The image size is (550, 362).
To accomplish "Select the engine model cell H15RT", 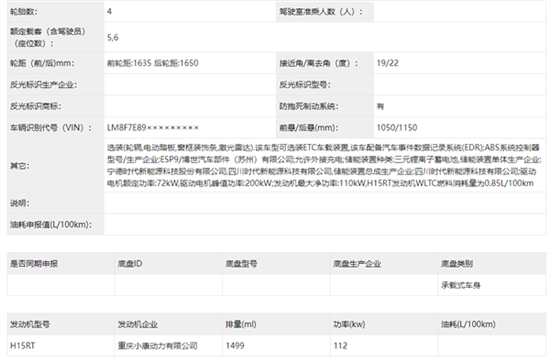I will tap(22, 346).
